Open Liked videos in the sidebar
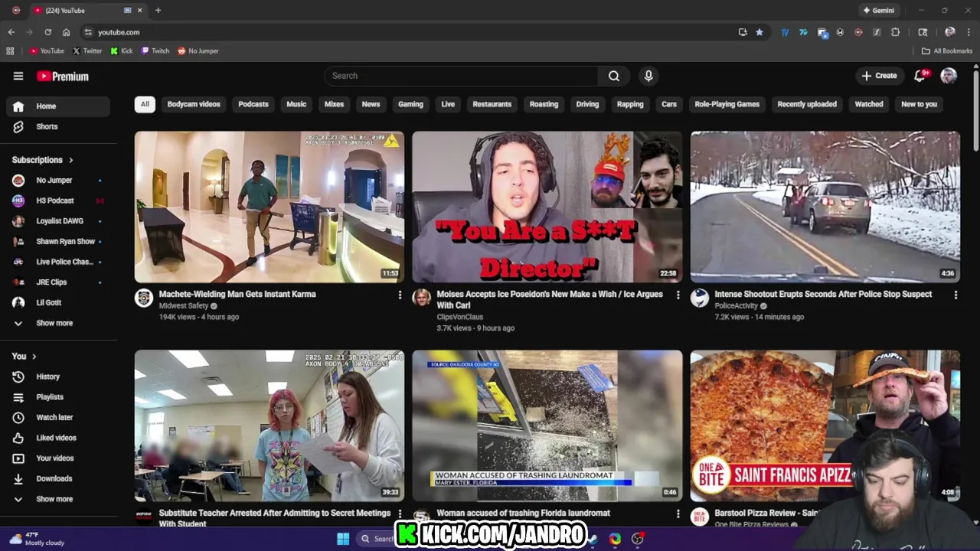This screenshot has height=551, width=980. [x=58, y=438]
